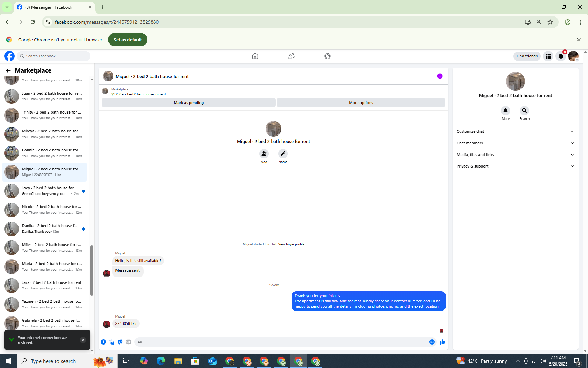Open Friends icon in top navigation
Image resolution: width=588 pixels, height=368 pixels.
[292, 56]
